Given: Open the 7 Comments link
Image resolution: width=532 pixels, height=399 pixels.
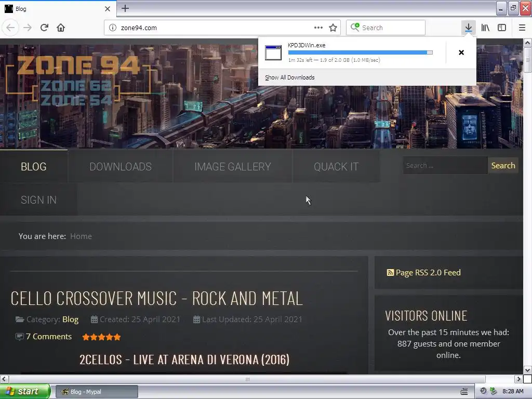Looking at the screenshot, I should [x=49, y=337].
